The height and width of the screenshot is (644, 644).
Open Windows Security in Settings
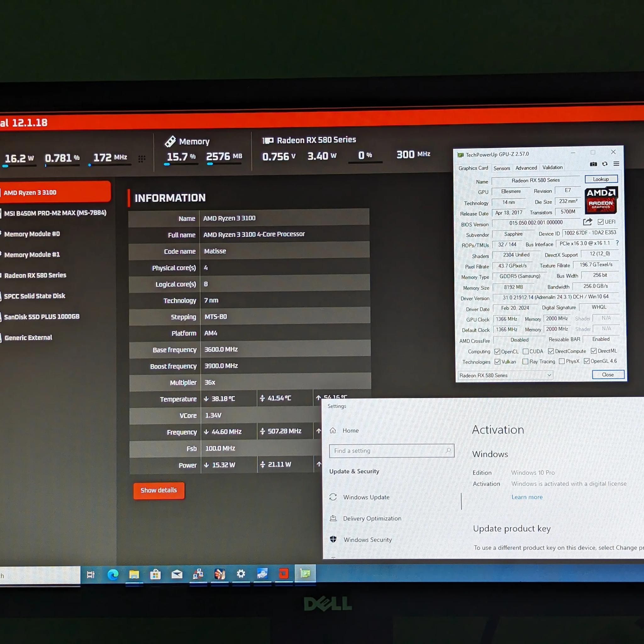(368, 540)
